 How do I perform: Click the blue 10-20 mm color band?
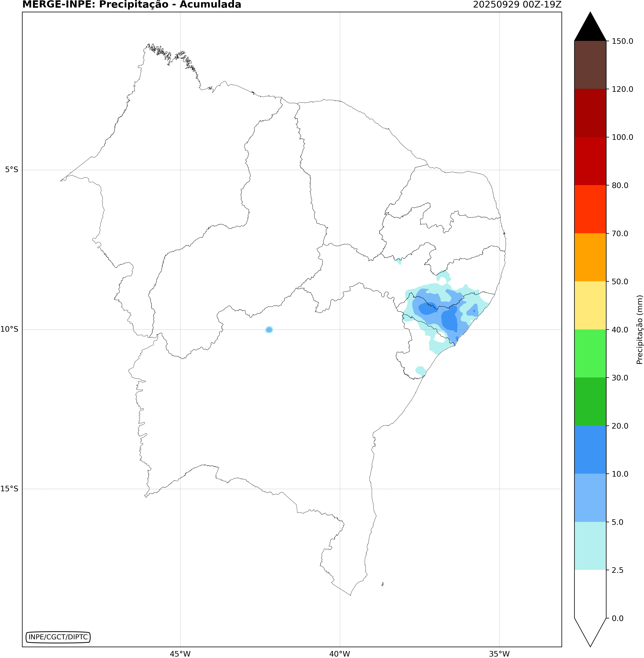coord(590,450)
